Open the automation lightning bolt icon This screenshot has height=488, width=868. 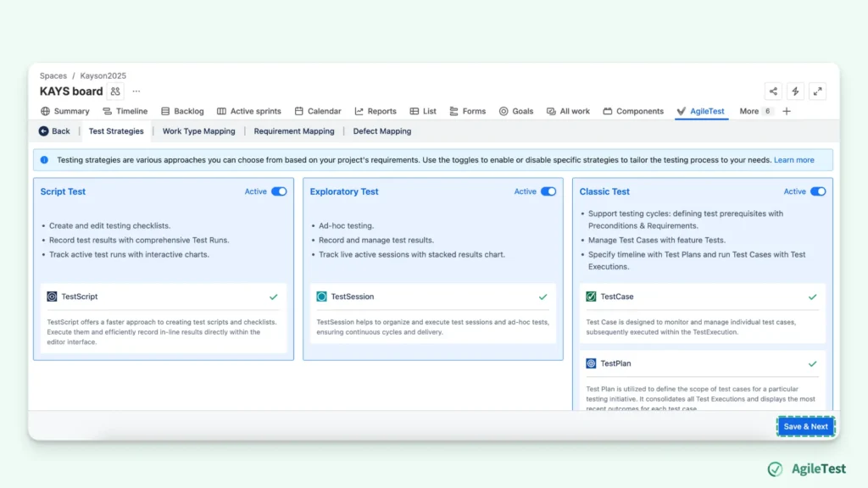pyautogui.click(x=795, y=91)
